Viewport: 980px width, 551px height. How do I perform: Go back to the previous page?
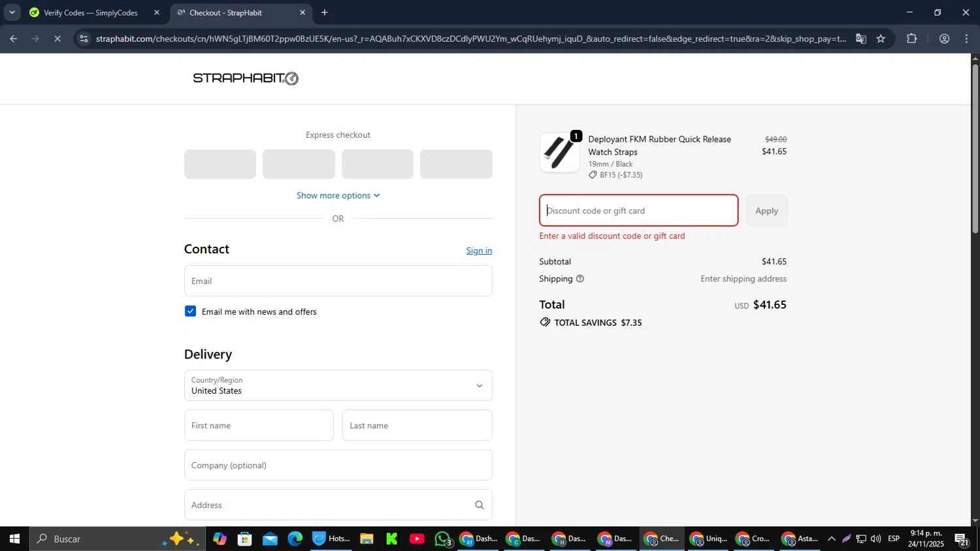coord(13,39)
